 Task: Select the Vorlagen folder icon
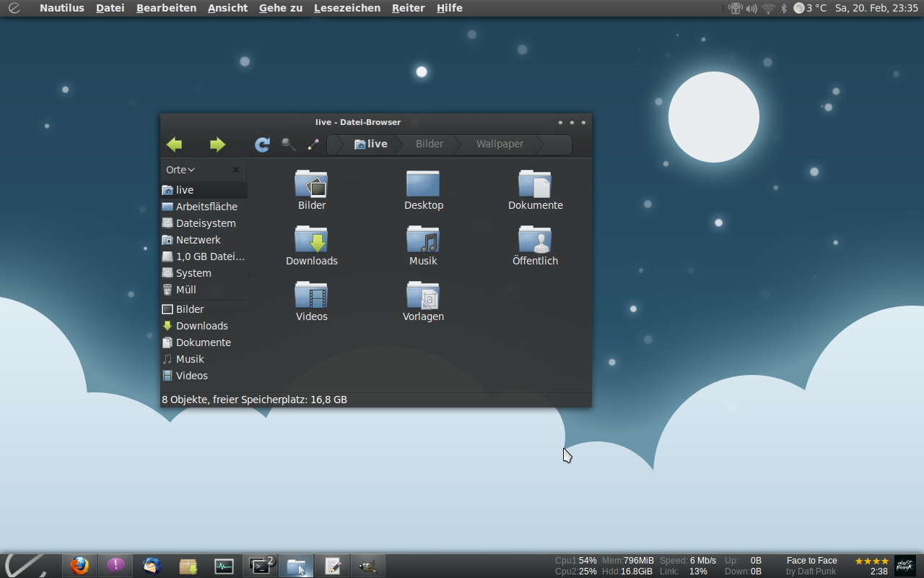click(x=423, y=295)
